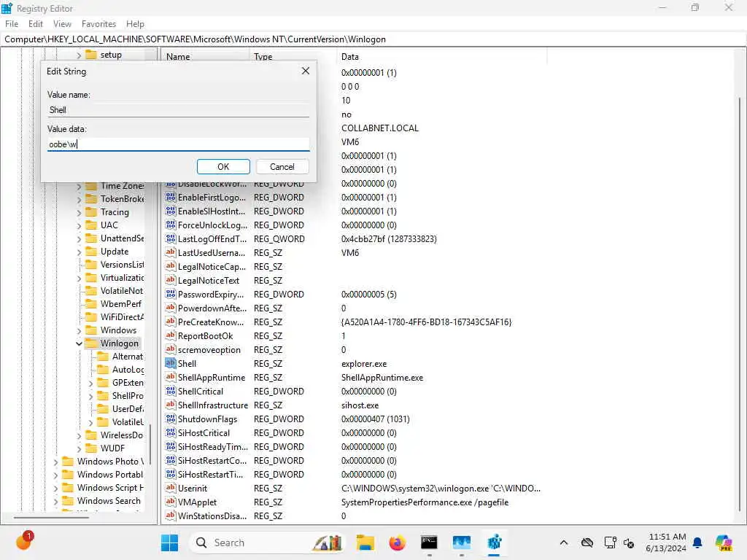The image size is (747, 560).
Task: Confirm Edit String with OK
Action: pos(223,167)
